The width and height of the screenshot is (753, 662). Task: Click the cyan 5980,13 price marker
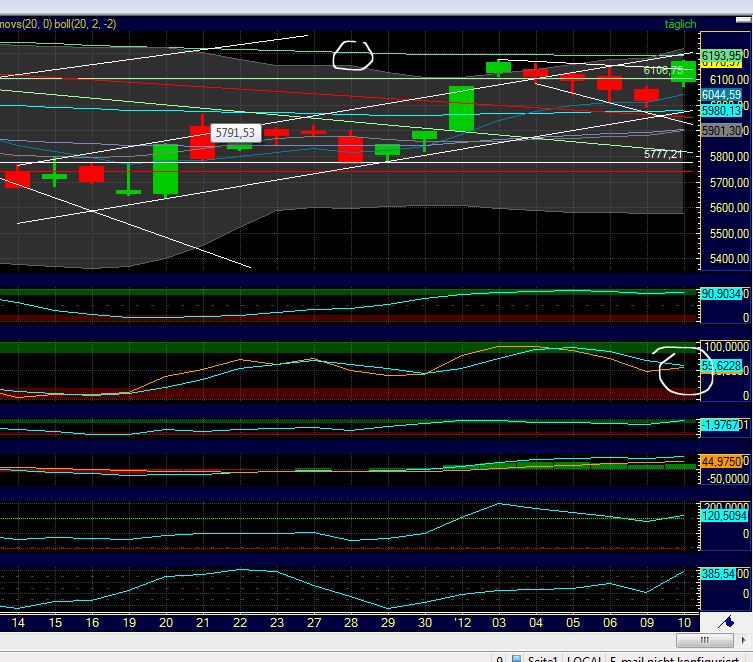pyautogui.click(x=720, y=111)
